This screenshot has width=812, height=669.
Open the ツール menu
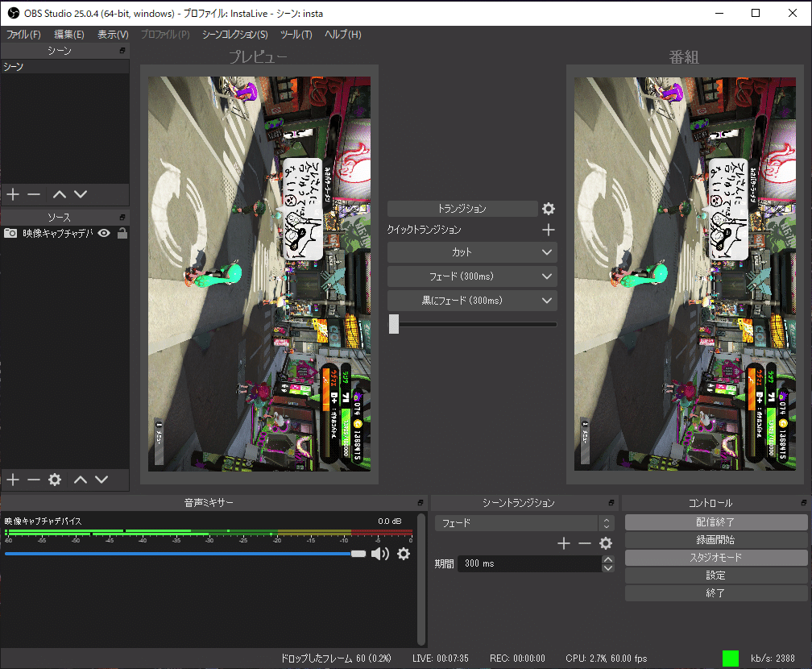[x=296, y=35]
